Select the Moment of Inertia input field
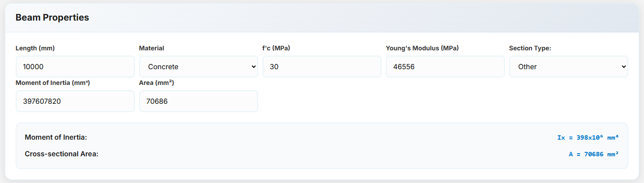The width and height of the screenshot is (644, 183). click(x=75, y=101)
